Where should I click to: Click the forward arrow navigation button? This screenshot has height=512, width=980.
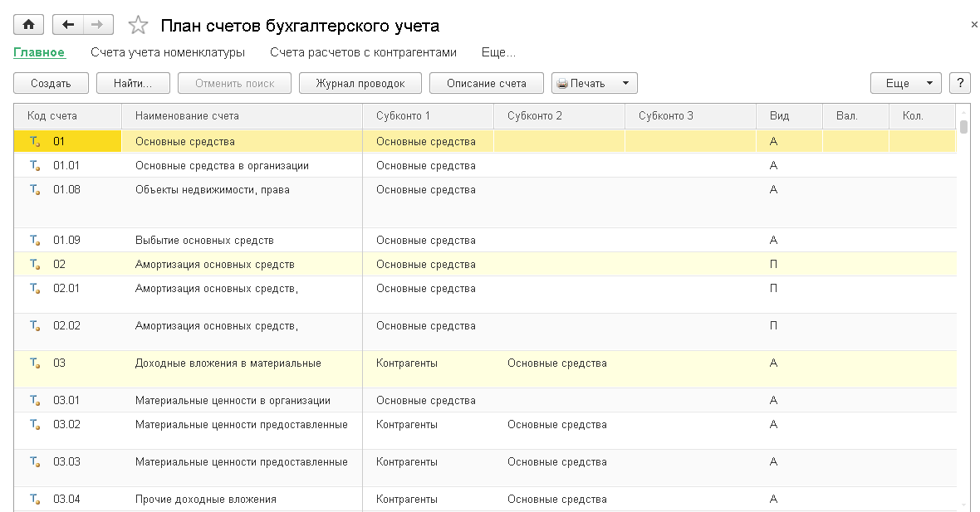pyautogui.click(x=97, y=25)
